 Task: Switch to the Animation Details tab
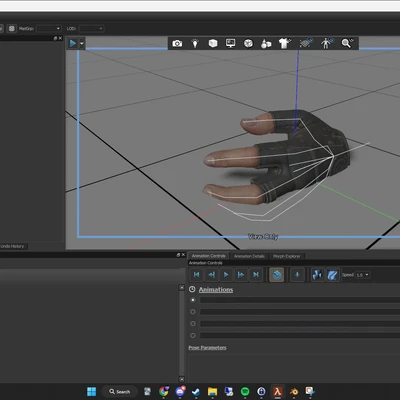(x=249, y=256)
